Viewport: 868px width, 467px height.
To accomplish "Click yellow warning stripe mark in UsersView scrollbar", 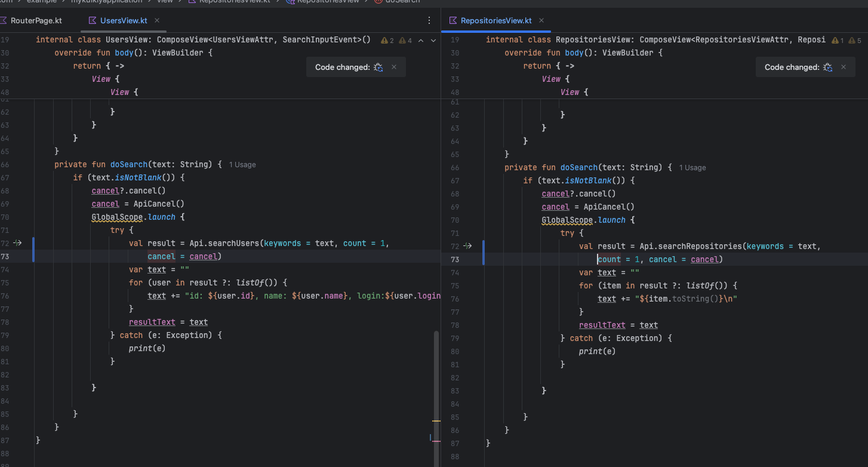I will [436, 421].
